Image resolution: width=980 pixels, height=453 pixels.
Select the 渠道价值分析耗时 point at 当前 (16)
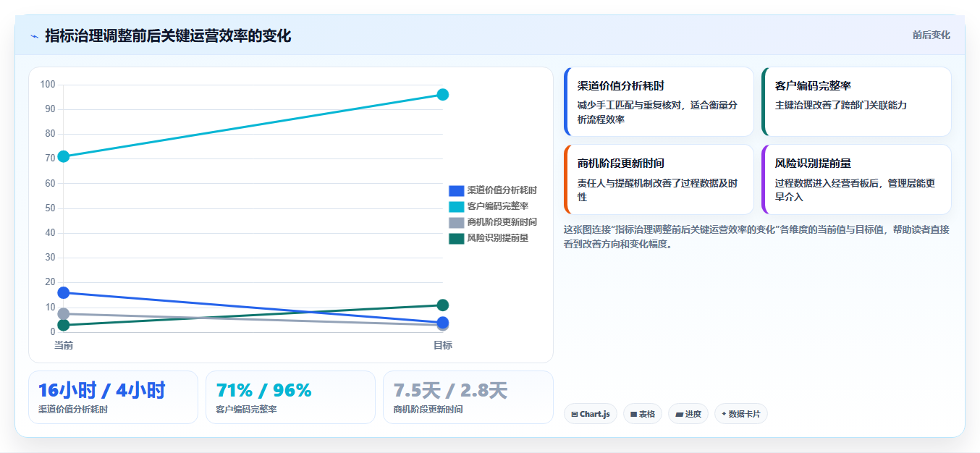64,293
